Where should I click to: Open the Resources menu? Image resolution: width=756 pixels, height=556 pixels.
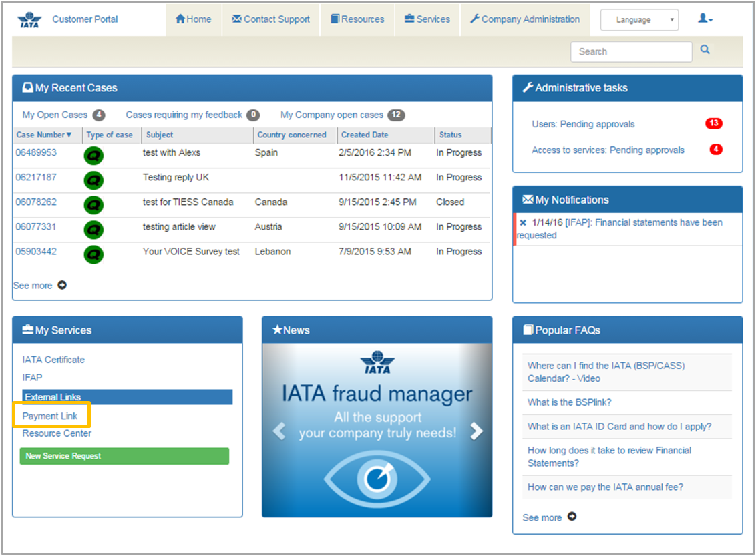(x=357, y=19)
